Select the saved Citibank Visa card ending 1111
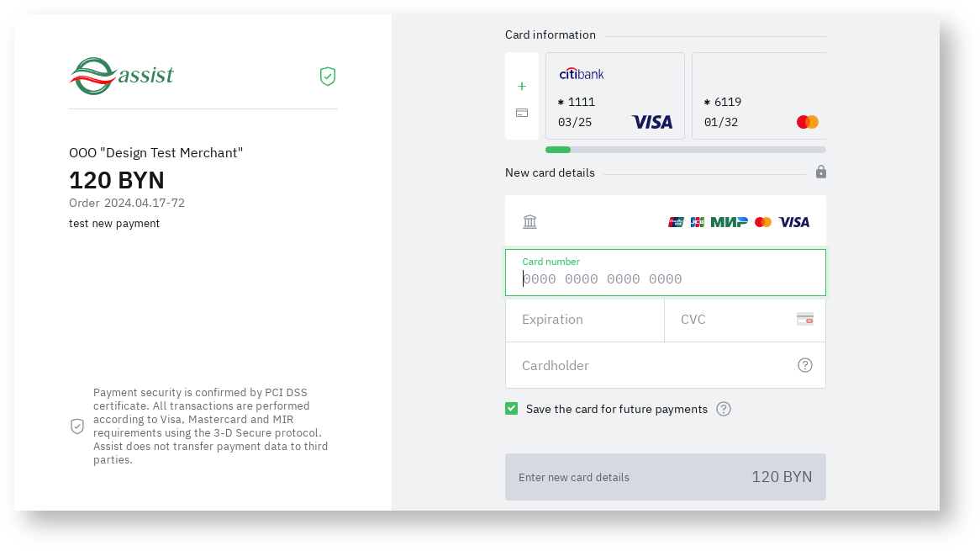Image resolution: width=980 pixels, height=551 pixels. tap(615, 96)
